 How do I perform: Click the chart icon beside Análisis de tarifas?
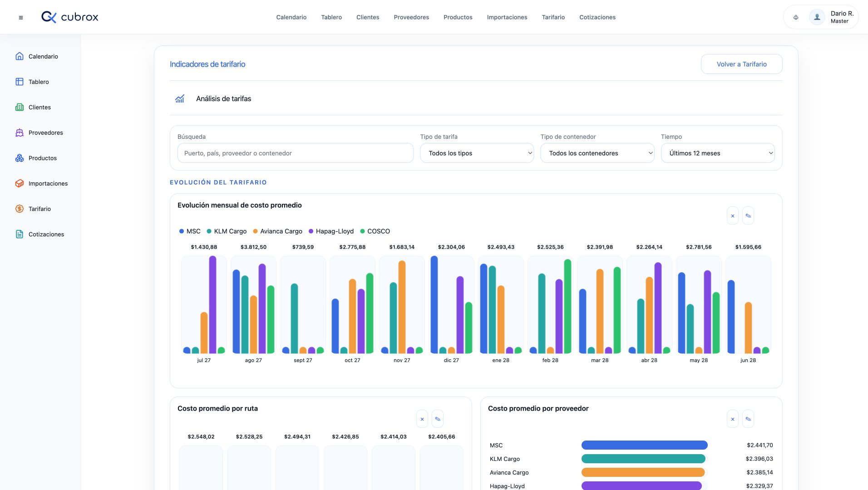tap(180, 98)
